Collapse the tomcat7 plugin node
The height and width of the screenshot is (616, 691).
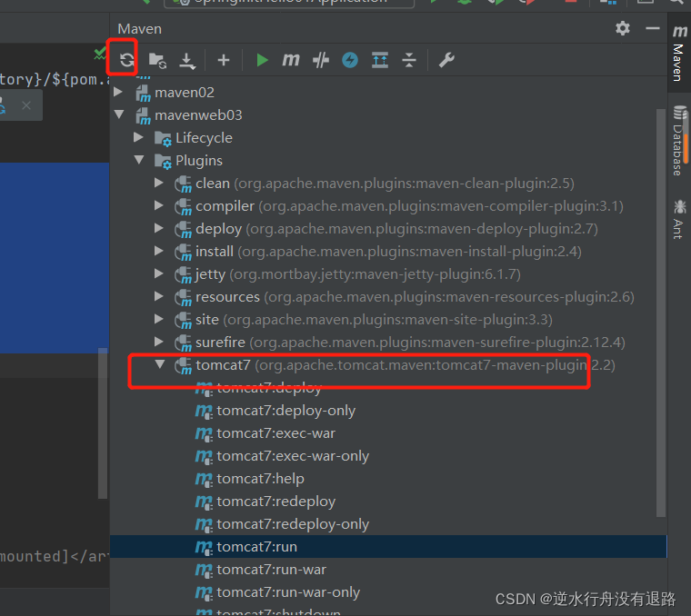(160, 364)
